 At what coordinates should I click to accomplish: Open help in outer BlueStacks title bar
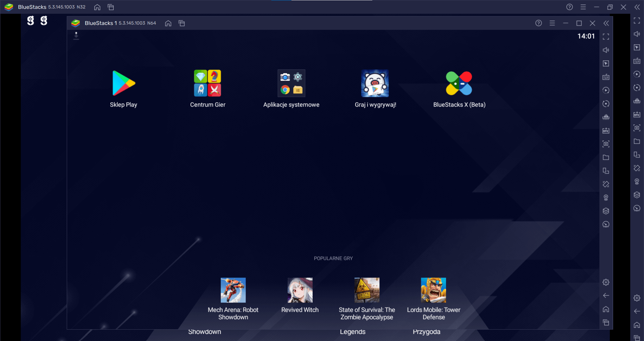click(x=570, y=7)
